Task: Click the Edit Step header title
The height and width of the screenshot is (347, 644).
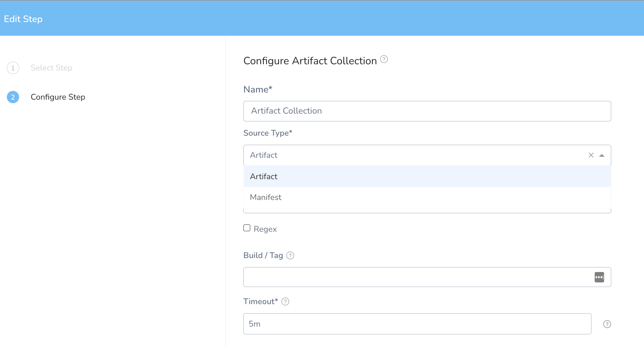Action: click(x=23, y=19)
